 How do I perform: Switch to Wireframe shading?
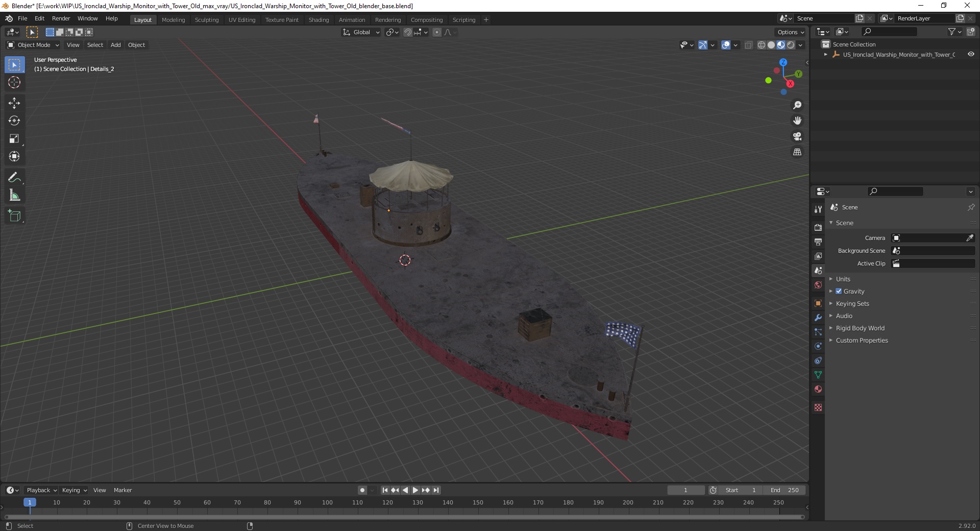click(762, 45)
